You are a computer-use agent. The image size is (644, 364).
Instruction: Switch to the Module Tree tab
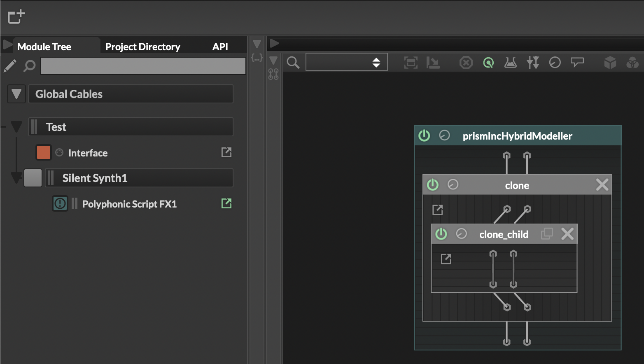[44, 47]
